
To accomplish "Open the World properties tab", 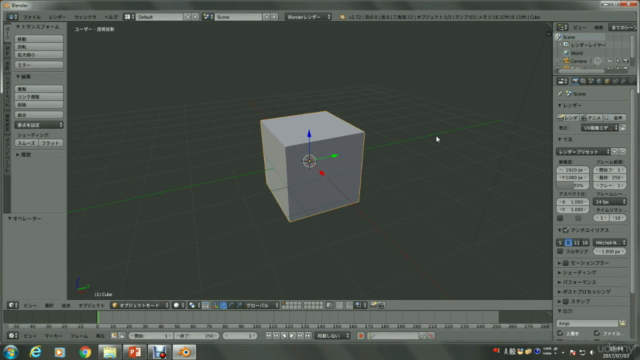I will (x=599, y=81).
